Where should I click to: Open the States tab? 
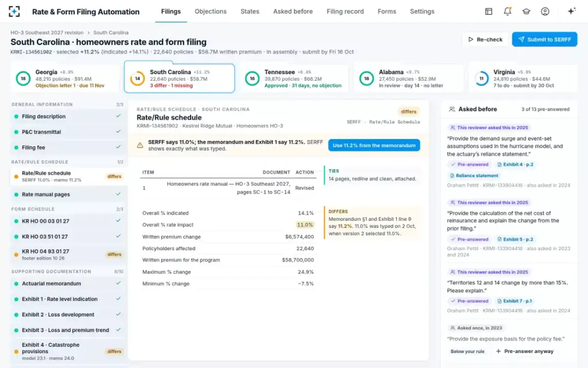point(250,11)
